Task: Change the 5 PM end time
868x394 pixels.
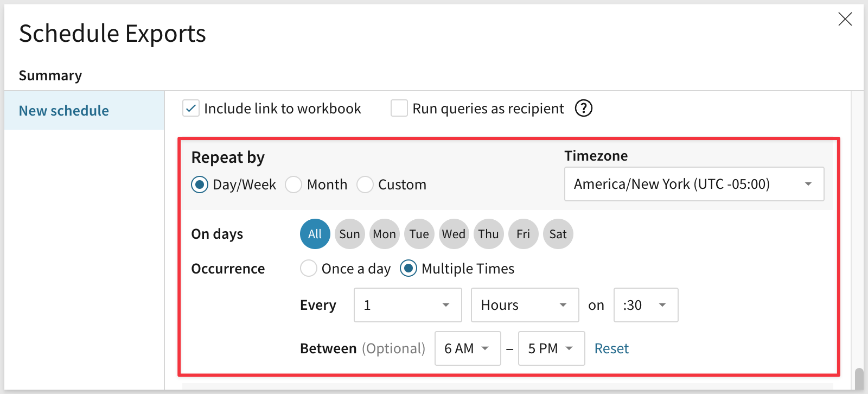Action: point(551,348)
